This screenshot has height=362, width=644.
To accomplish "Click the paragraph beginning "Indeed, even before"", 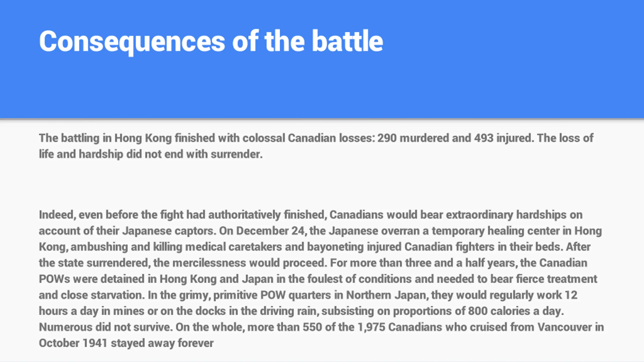I will [321, 279].
